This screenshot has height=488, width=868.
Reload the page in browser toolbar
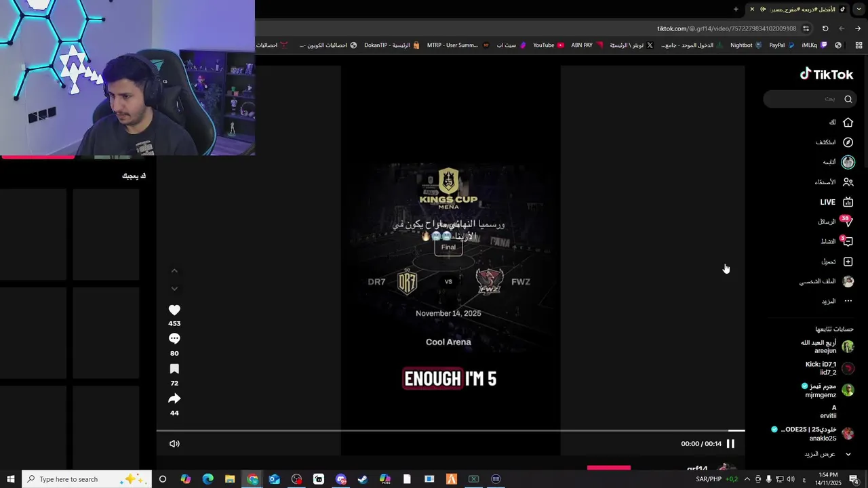(825, 28)
